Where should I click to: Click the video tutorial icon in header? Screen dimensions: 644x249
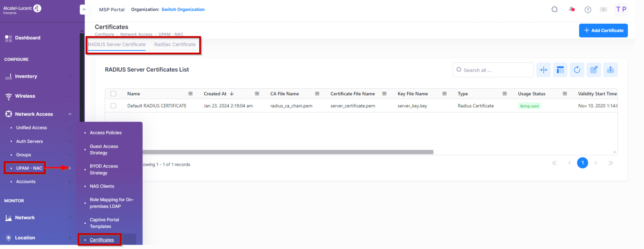click(x=603, y=9)
